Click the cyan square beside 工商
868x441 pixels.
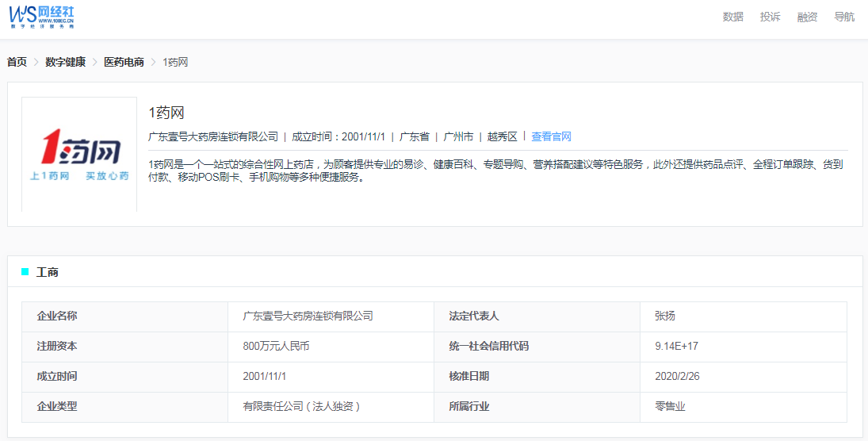coord(25,271)
